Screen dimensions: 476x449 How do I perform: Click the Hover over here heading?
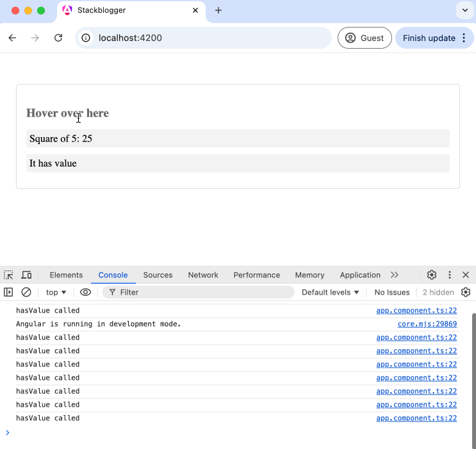tap(67, 113)
